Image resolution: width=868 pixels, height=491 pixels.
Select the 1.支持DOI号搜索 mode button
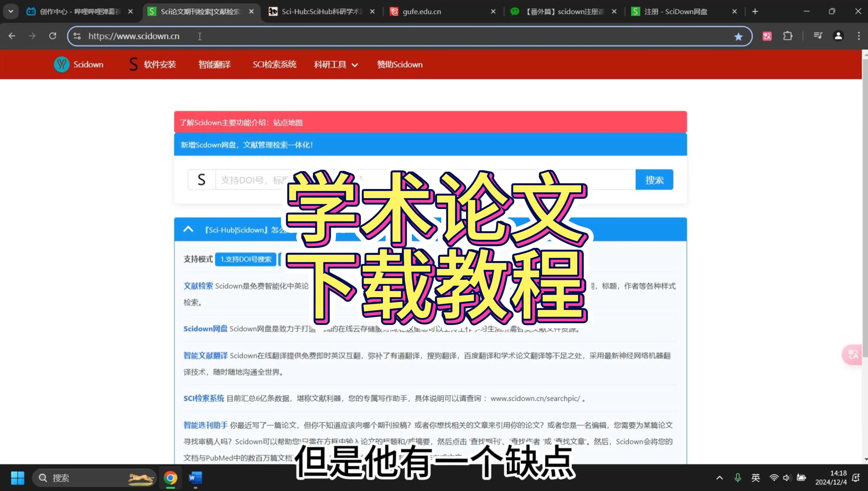click(246, 259)
